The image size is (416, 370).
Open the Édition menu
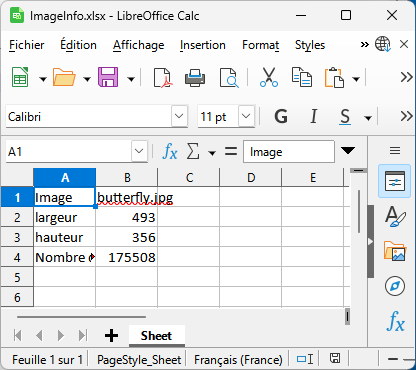pos(78,45)
